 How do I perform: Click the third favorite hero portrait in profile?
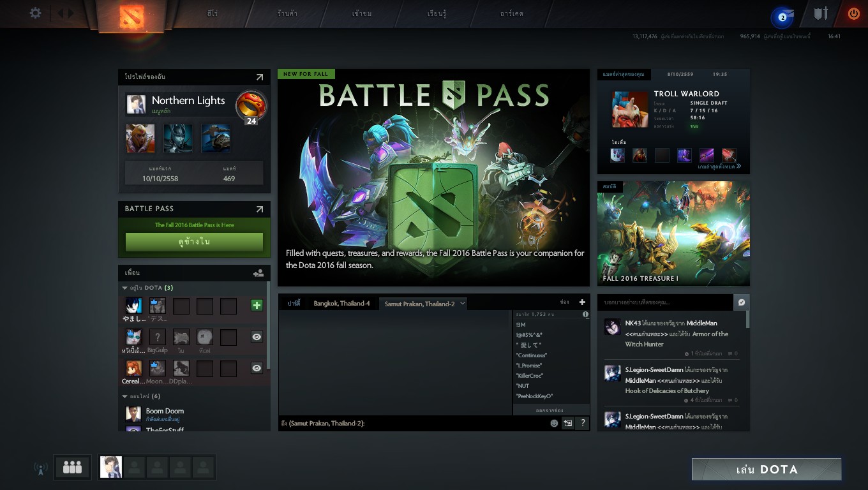tap(216, 138)
